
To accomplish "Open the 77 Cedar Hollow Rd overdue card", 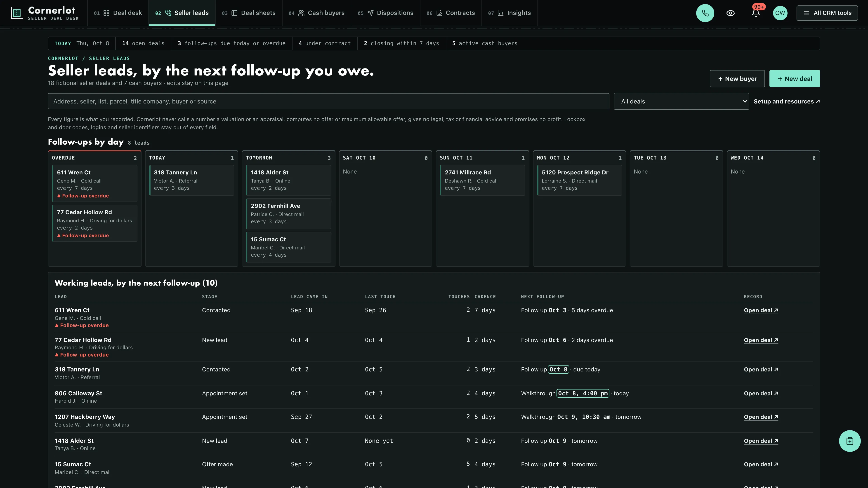I will pos(95,223).
